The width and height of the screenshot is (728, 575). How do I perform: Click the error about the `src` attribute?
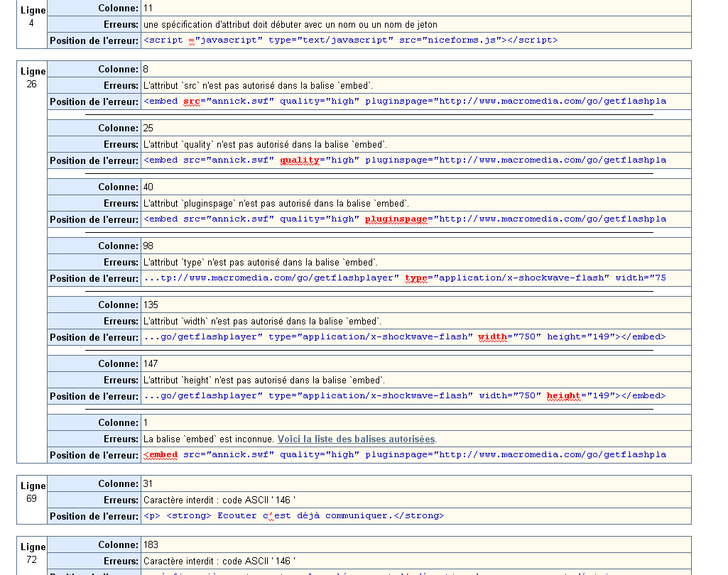(258, 86)
